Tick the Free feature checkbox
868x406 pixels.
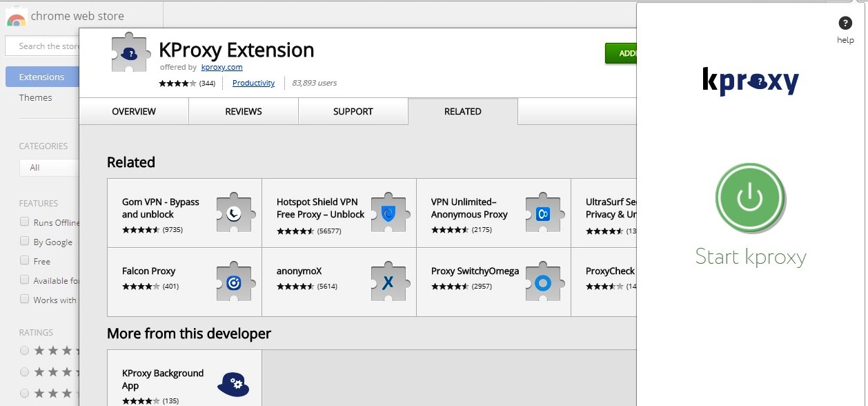pyautogui.click(x=25, y=261)
